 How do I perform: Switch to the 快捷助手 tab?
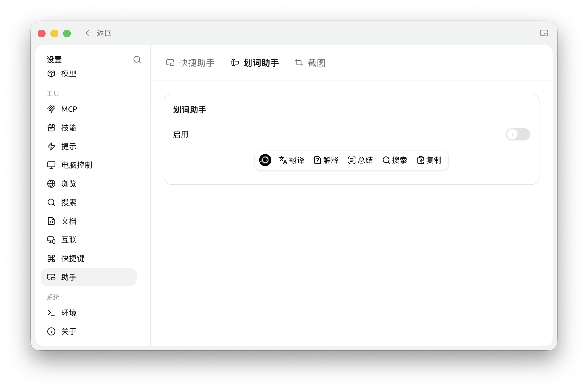click(x=190, y=63)
